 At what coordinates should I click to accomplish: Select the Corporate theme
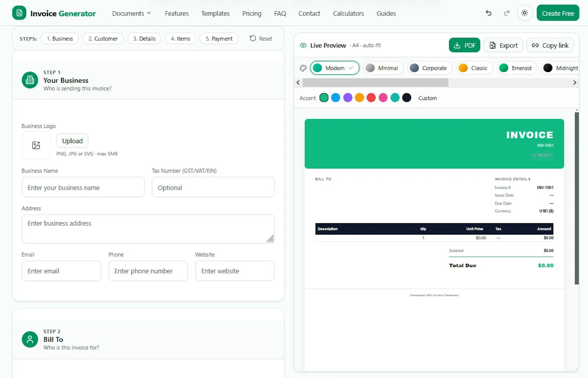[430, 68]
